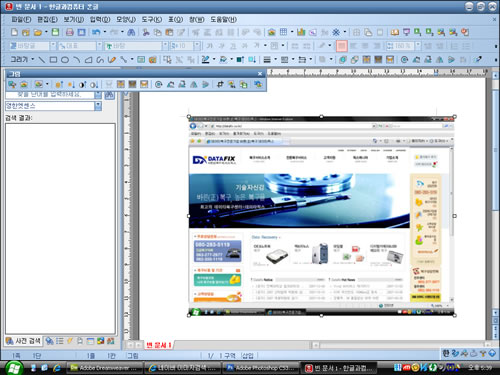The height and width of the screenshot is (375, 500).
Task: Click the insert chart icon
Action: click(x=301, y=32)
